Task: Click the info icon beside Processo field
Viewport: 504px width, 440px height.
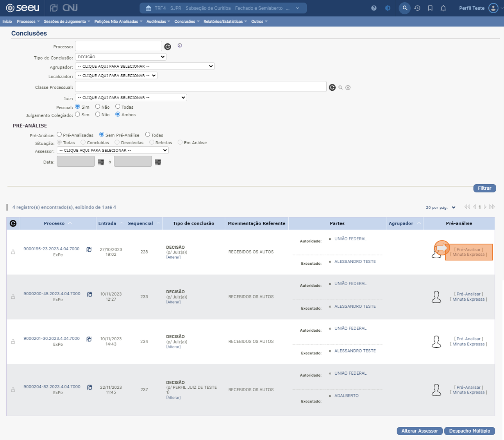Action: [180, 45]
